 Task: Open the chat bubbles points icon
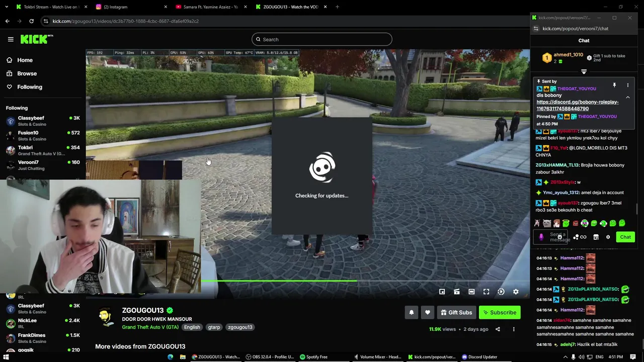(x=576, y=237)
